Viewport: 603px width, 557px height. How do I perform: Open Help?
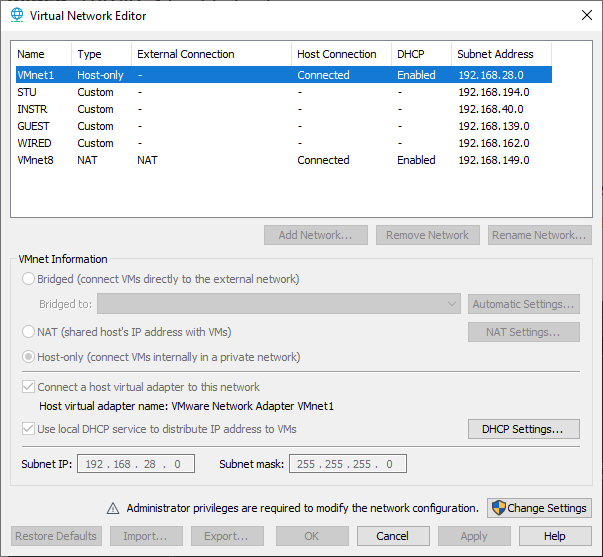(555, 536)
